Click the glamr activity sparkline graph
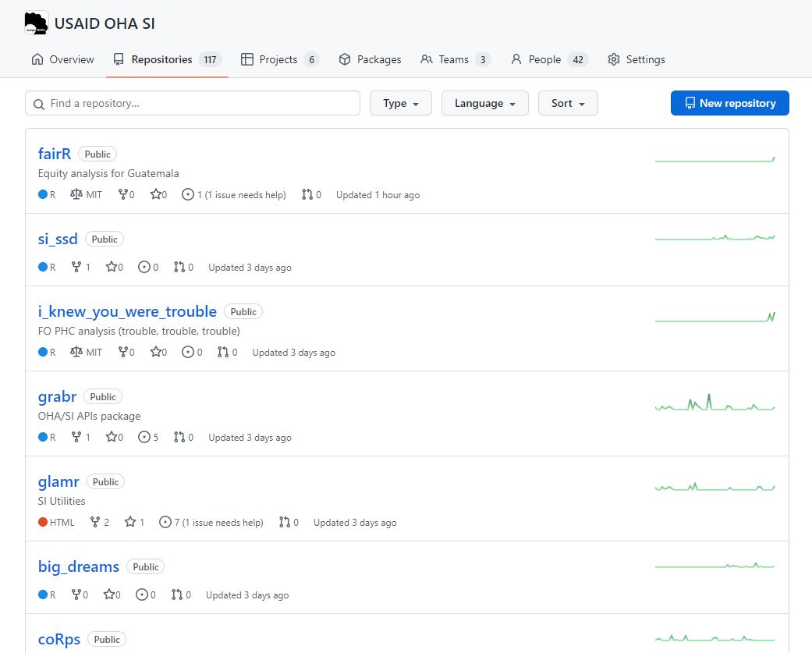The image size is (812, 653). (x=715, y=486)
